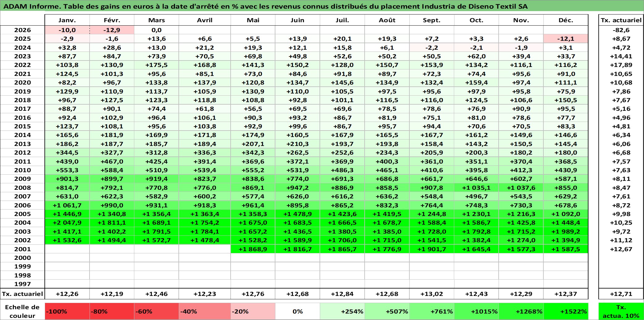
Task: Select the 0% white color scale swatch
Action: click(298, 311)
